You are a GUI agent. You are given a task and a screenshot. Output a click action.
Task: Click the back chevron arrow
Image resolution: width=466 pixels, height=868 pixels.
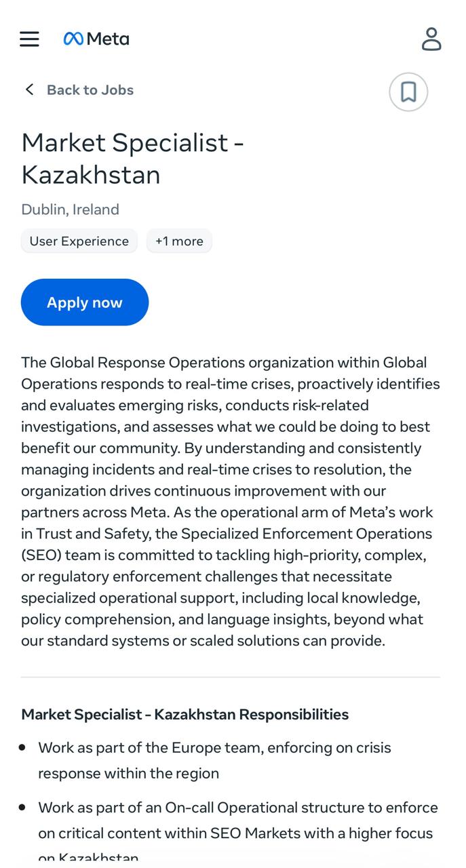[x=29, y=90]
